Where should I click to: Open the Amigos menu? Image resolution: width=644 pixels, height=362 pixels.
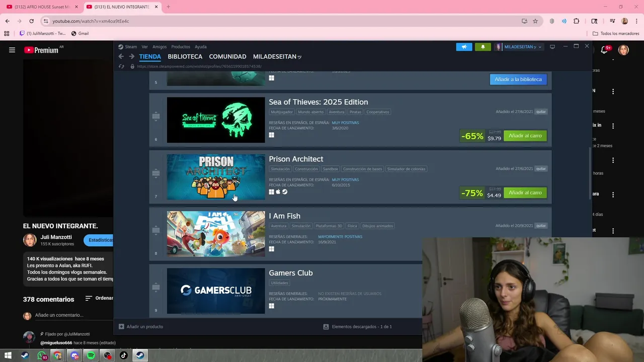coord(159,47)
